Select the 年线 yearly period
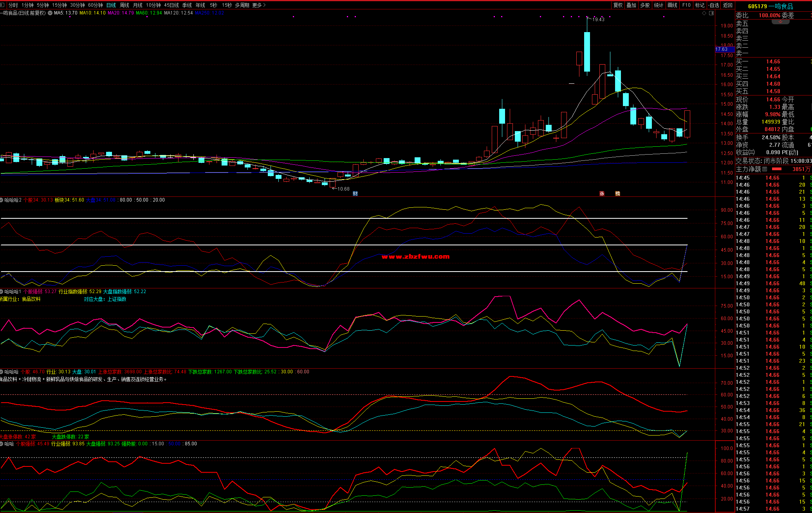This screenshot has width=812, height=513. tap(200, 5)
